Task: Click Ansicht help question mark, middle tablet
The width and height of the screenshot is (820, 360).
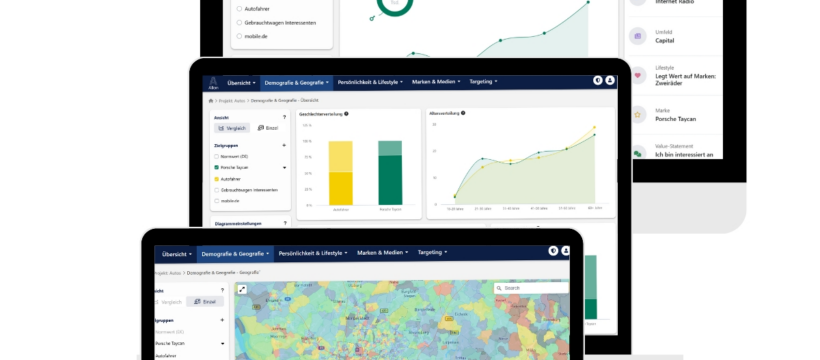Action: tap(284, 117)
